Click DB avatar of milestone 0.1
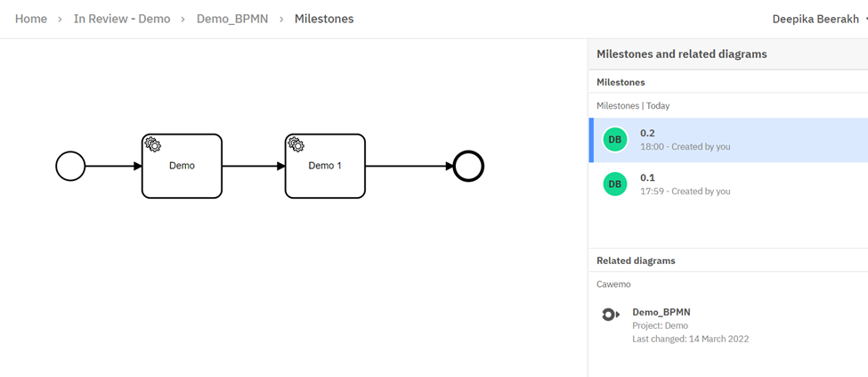This screenshot has height=377, width=868. (x=615, y=184)
